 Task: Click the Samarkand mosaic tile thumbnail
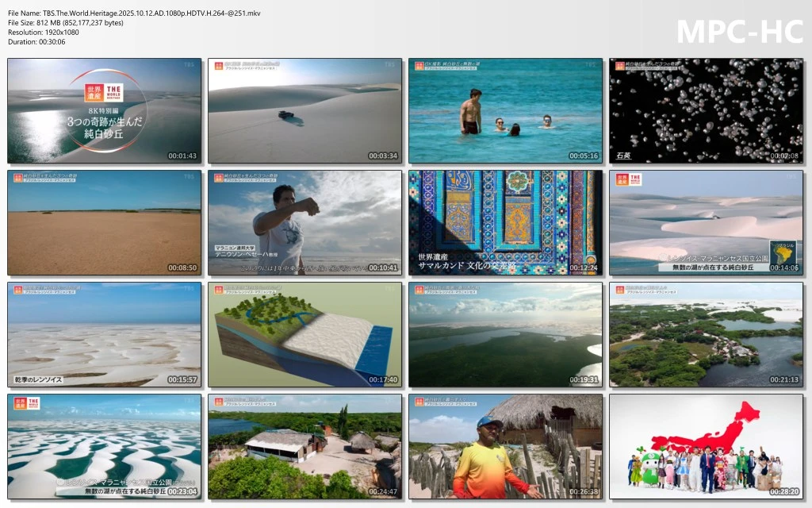pyautogui.click(x=505, y=222)
